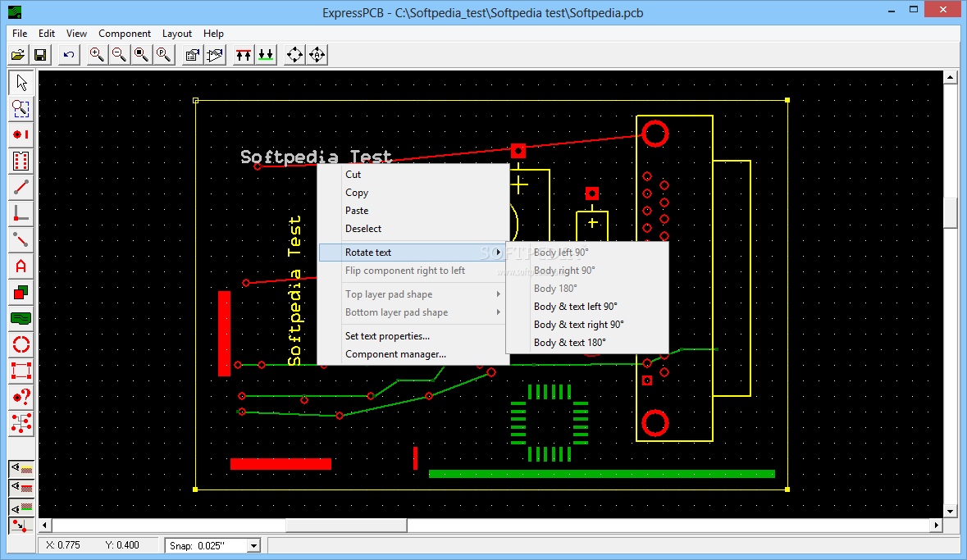Select the disconnect trace tool
The image size is (967, 560).
(x=21, y=239)
